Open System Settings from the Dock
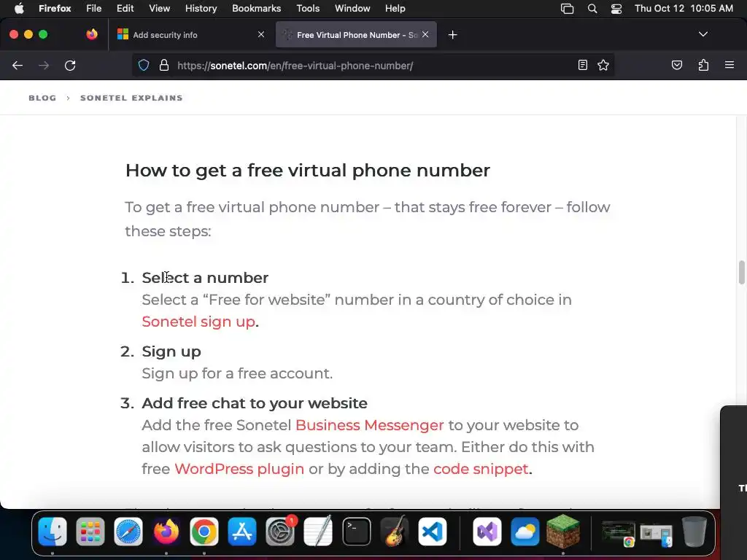747x560 pixels. click(280, 532)
